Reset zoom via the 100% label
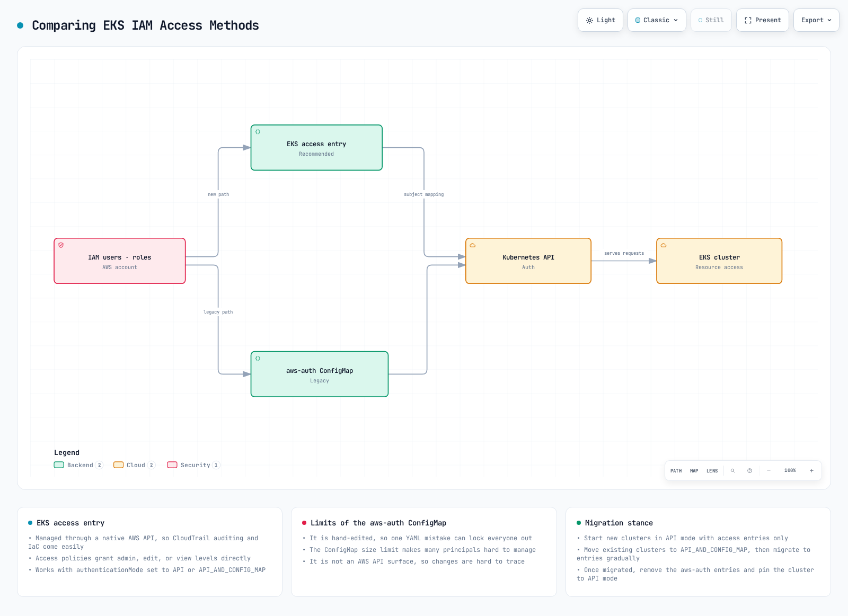Image resolution: width=848 pixels, height=616 pixels. [x=790, y=471]
